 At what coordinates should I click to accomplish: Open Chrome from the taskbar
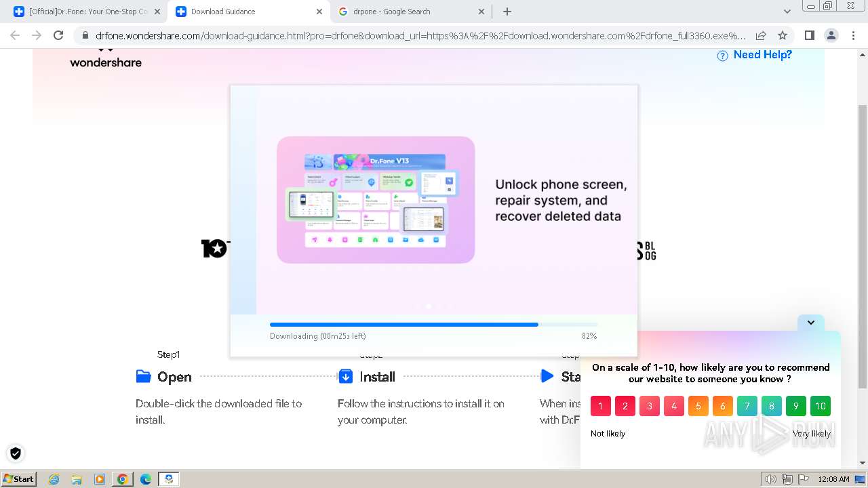[x=122, y=479]
